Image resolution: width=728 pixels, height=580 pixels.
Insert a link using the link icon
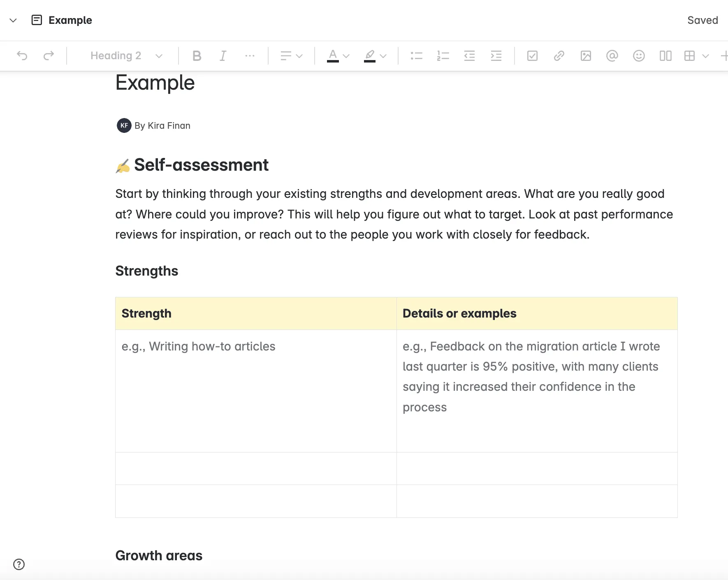[x=559, y=56]
